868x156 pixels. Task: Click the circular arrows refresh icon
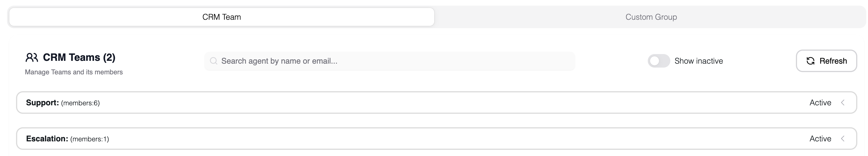point(810,61)
